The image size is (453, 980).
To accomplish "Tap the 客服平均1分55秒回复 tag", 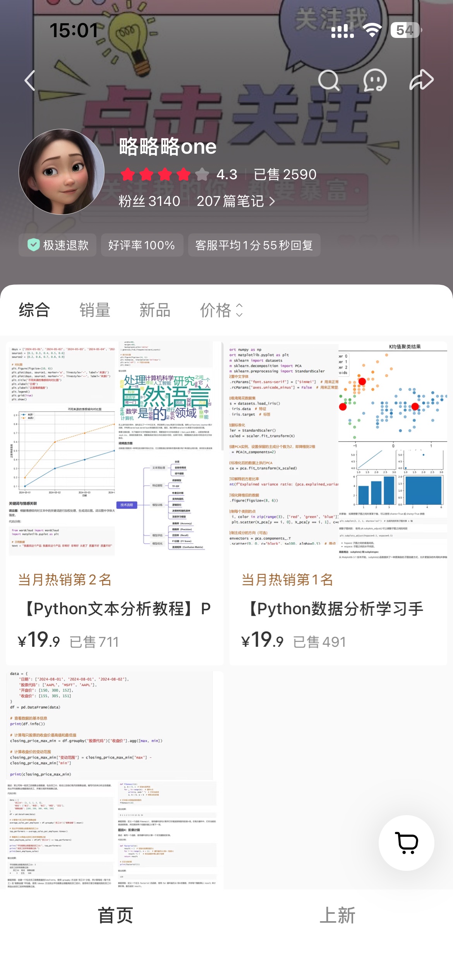I will pyautogui.click(x=254, y=245).
